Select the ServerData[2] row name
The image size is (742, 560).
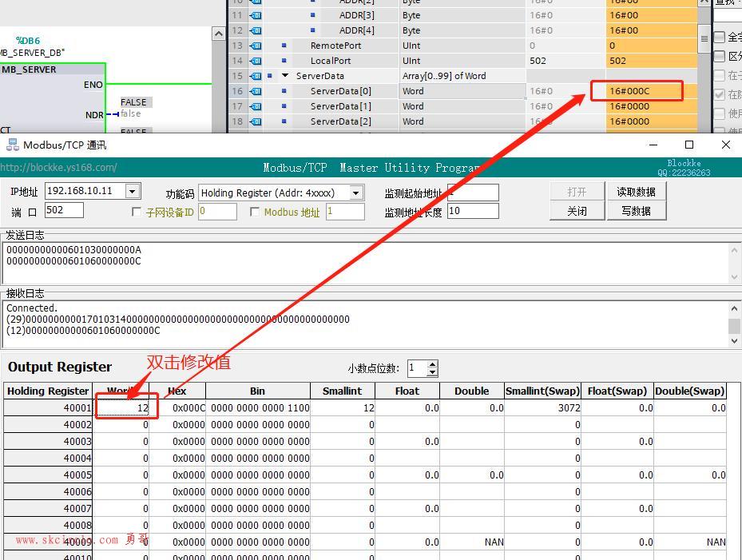(x=341, y=121)
